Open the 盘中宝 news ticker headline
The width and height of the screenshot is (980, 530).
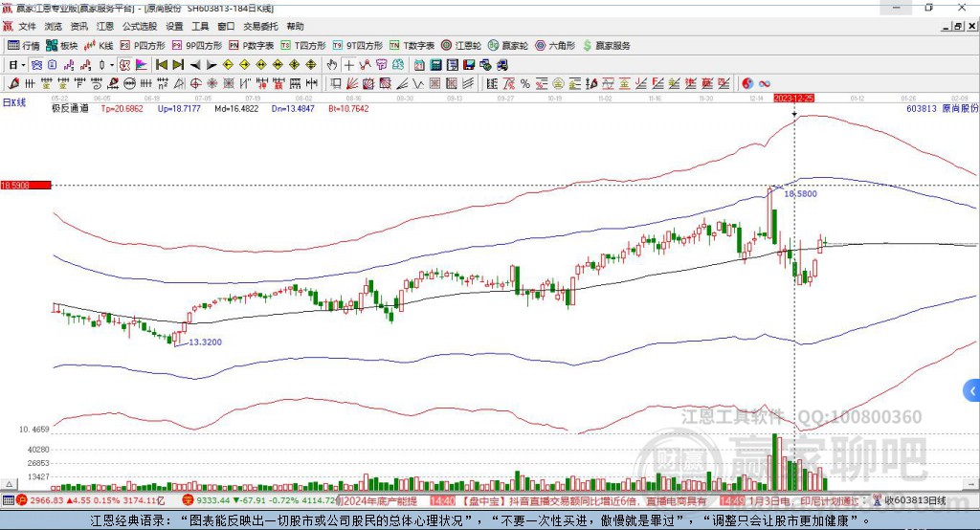point(585,500)
